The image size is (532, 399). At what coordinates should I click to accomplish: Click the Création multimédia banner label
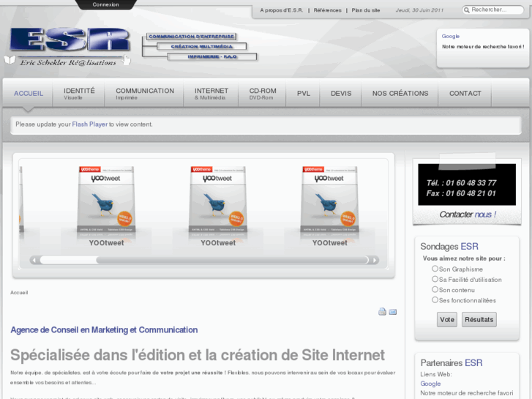click(x=201, y=47)
